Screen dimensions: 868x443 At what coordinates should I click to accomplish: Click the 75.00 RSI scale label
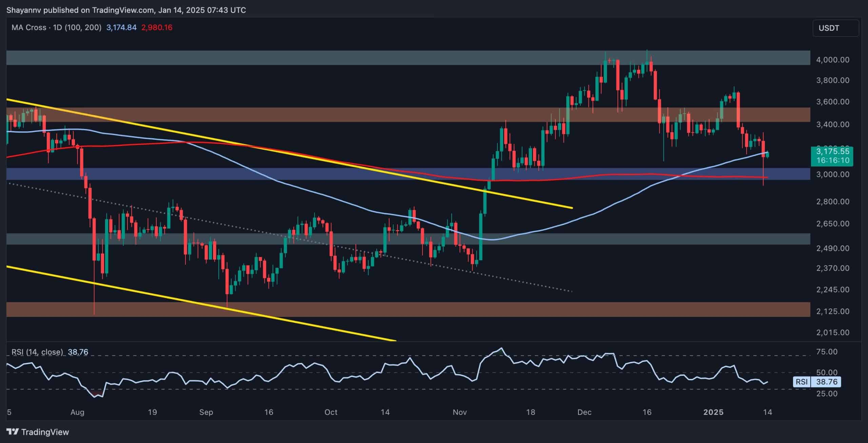827,351
